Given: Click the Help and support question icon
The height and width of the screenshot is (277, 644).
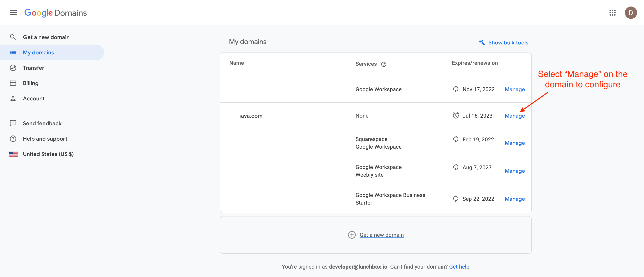Looking at the screenshot, I should [13, 139].
